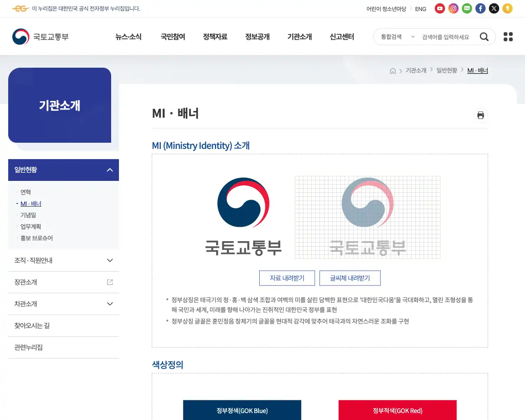Click the grid-overlay MI logo image
Screen dimensions: 525x420
367,217
